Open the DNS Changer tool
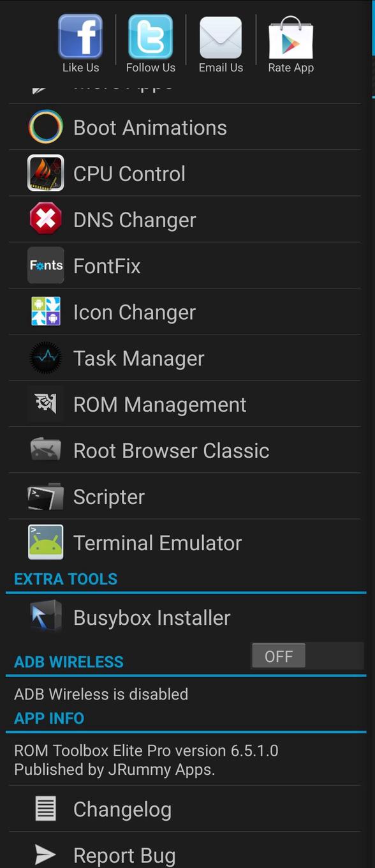This screenshot has width=375, height=868. [134, 219]
